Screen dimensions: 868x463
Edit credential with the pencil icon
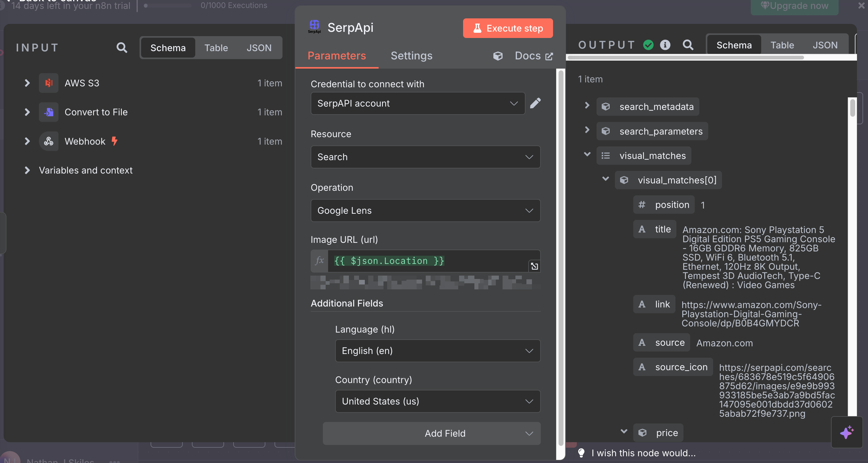[535, 103]
